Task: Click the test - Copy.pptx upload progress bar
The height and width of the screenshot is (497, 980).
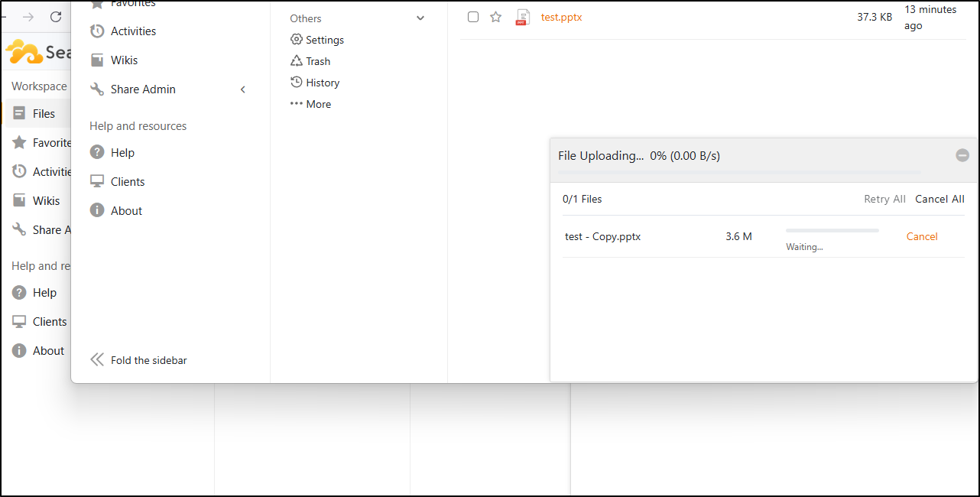Action: 832,230
